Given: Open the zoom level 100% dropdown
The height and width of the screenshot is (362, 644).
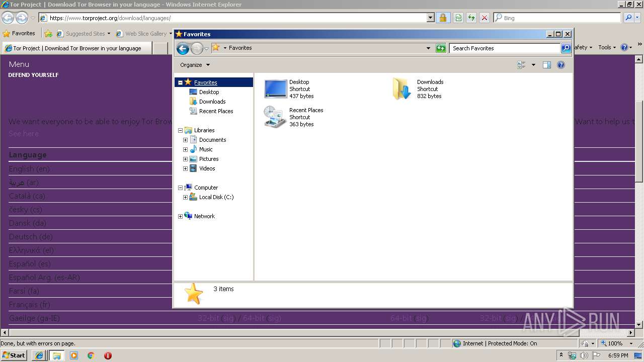Looking at the screenshot, I should 631,343.
